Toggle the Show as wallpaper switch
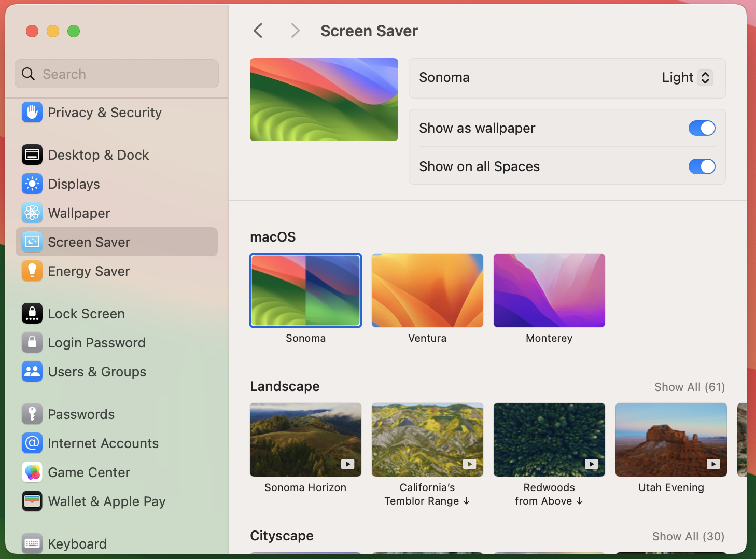 (x=702, y=128)
